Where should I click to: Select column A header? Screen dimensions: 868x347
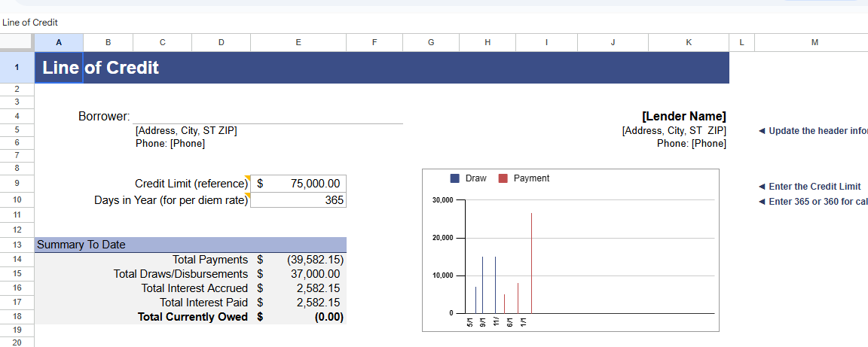[x=59, y=42]
